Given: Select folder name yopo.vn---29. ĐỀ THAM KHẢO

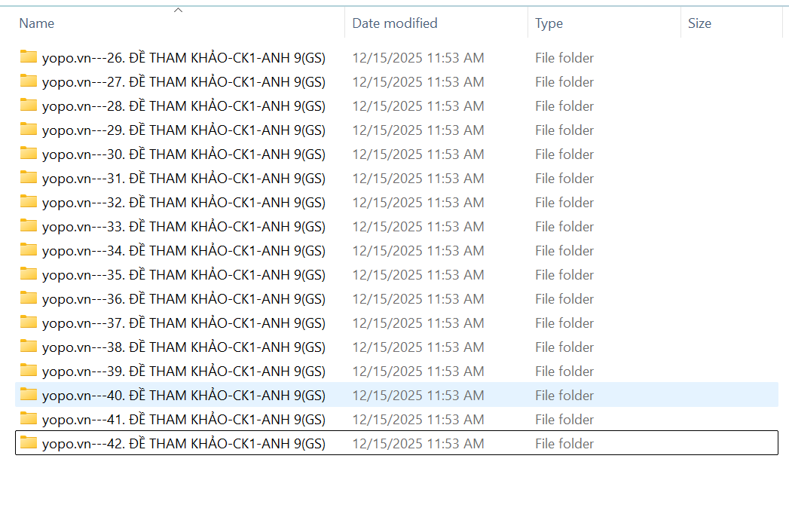Looking at the screenshot, I should (184, 130).
